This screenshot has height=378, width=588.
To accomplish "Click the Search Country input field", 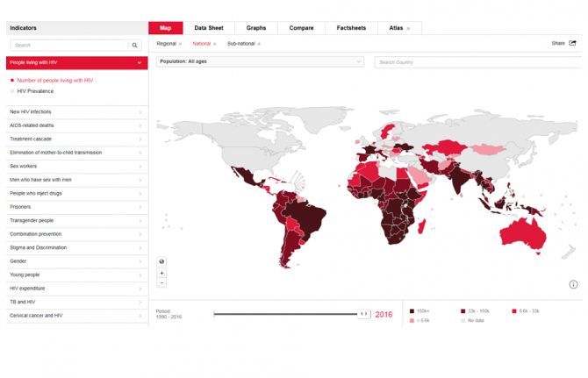I will coord(478,62).
